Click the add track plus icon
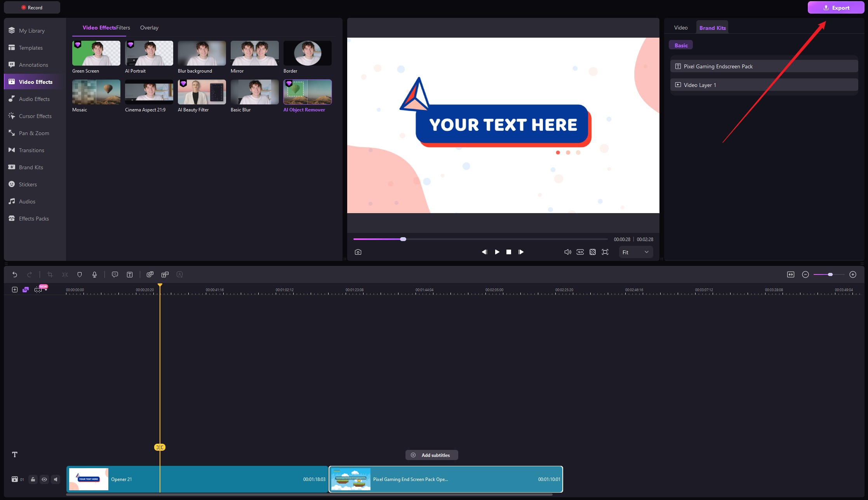Viewport: 868px width, 500px height. [x=15, y=290]
